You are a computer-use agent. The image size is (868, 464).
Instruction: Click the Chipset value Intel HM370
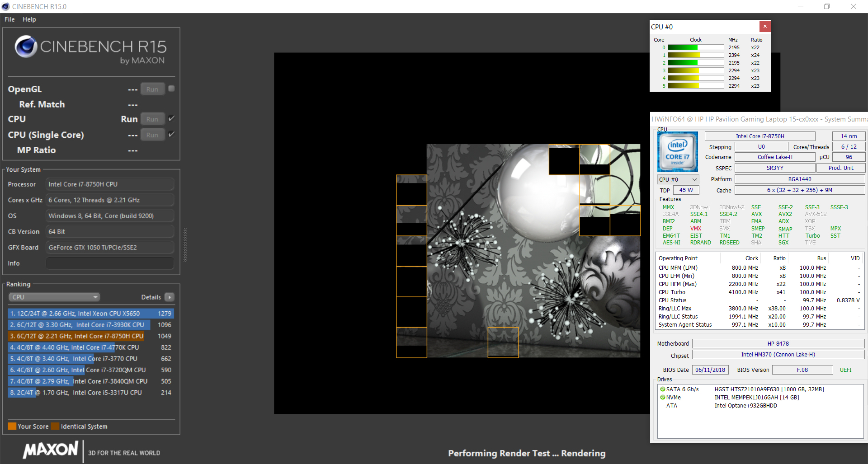coord(778,355)
